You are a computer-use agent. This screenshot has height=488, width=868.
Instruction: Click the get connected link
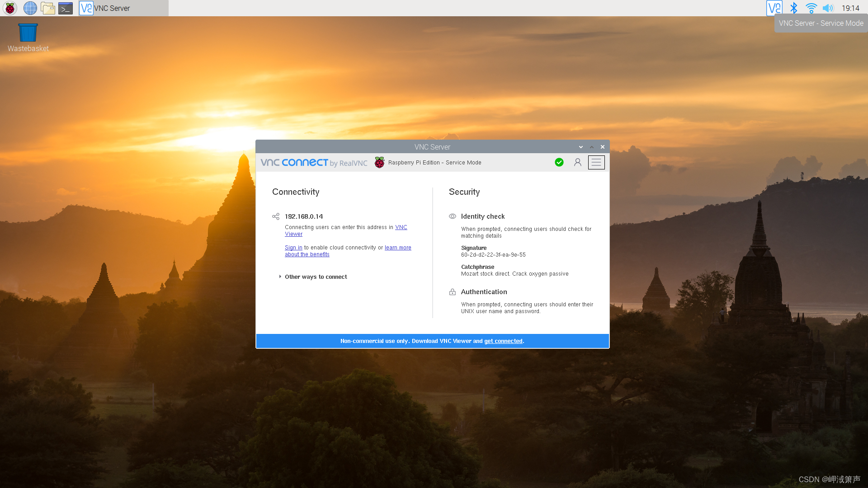click(503, 341)
